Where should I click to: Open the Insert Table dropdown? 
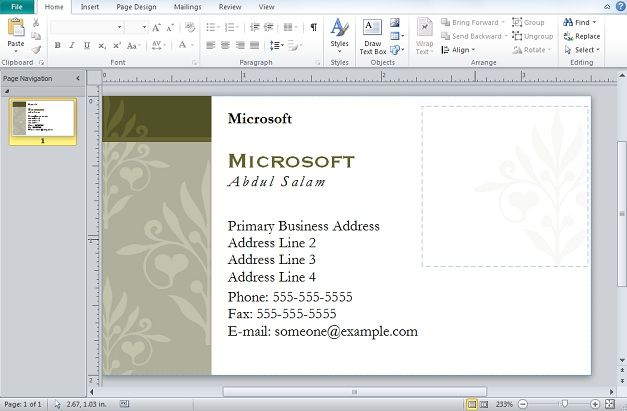397,36
